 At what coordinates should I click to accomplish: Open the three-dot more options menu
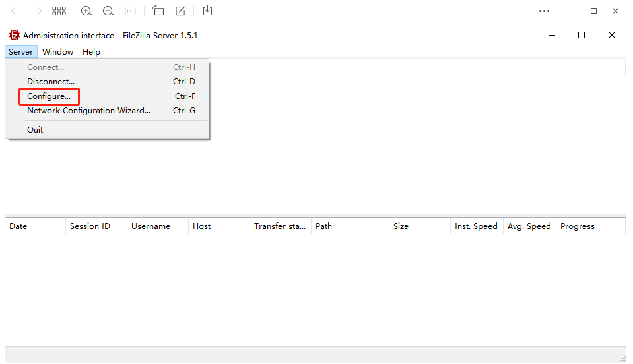(544, 11)
